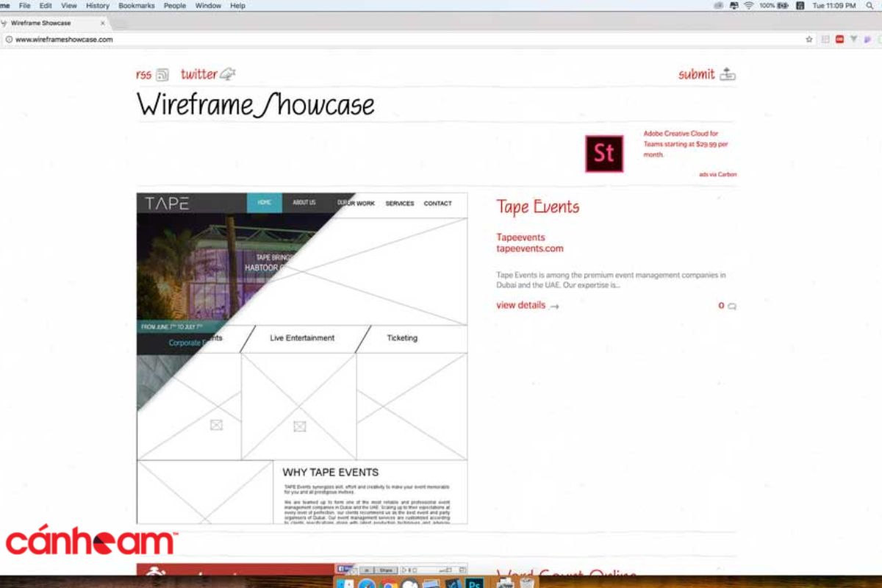Screen dimensions: 882x588
Task: Click the gray funnel-shaped extension icon
Action: click(854, 39)
